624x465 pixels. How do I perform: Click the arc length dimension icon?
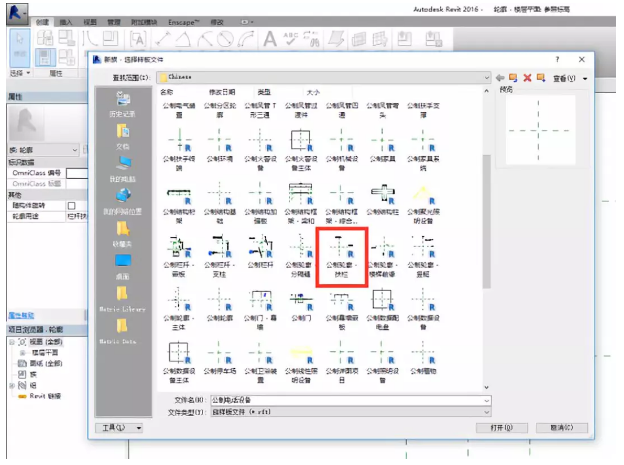tap(246, 39)
